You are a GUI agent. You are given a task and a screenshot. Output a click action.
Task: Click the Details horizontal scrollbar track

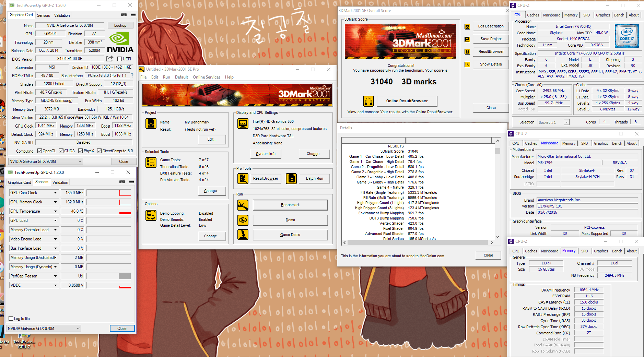pyautogui.click(x=418, y=242)
